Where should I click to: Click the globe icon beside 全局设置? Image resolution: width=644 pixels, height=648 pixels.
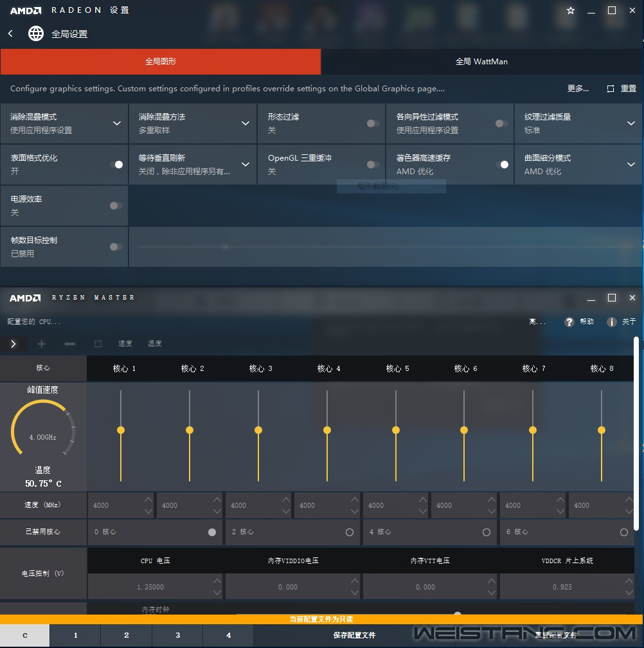click(x=36, y=34)
